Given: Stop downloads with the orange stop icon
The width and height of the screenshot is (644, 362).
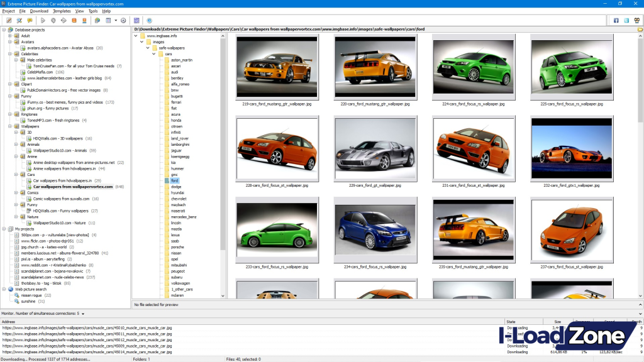Looking at the screenshot, I should pos(84,19).
